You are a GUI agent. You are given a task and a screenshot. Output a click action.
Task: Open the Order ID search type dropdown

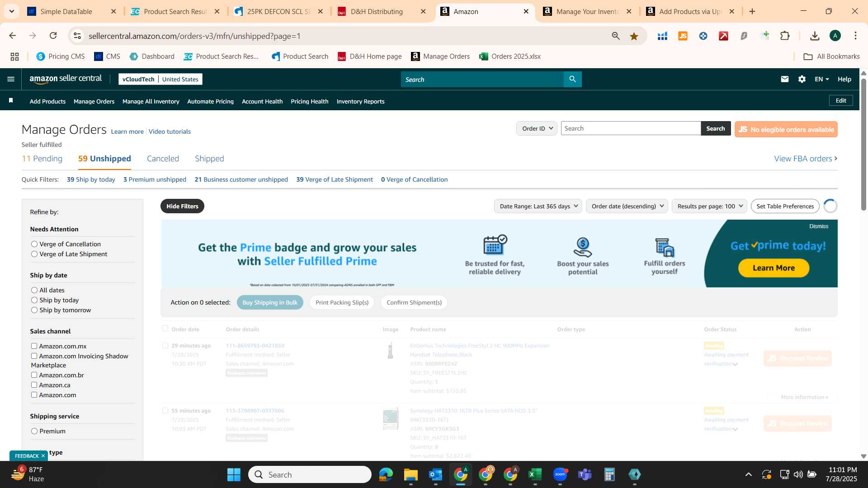point(537,128)
